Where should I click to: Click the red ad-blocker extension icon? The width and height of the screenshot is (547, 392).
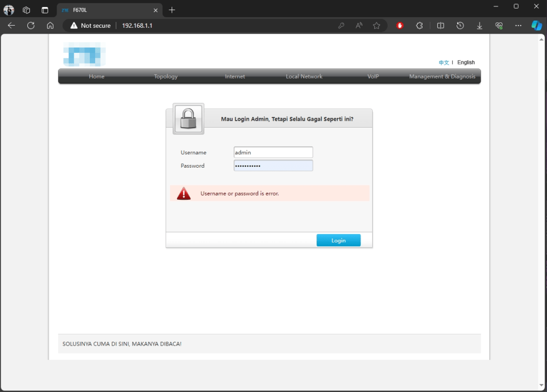point(400,25)
